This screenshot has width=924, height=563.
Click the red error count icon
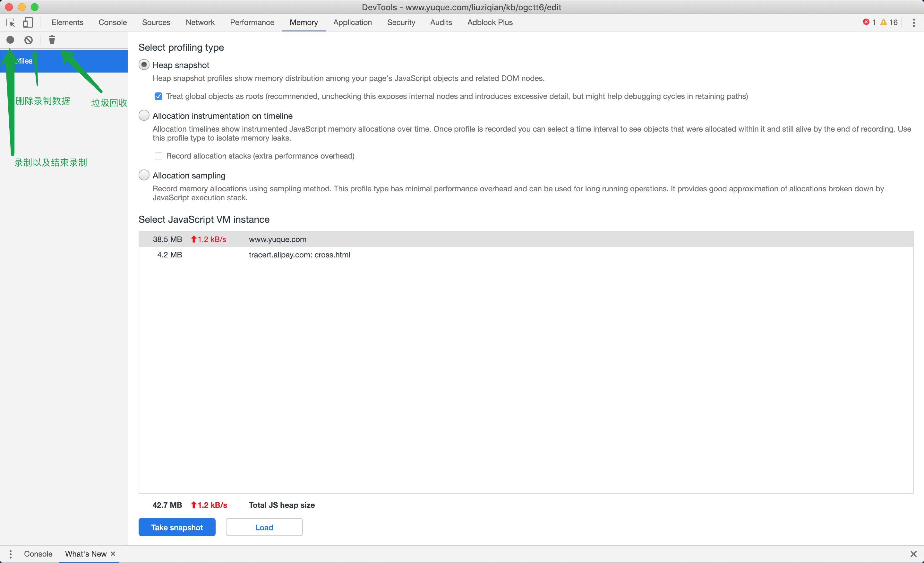click(866, 22)
